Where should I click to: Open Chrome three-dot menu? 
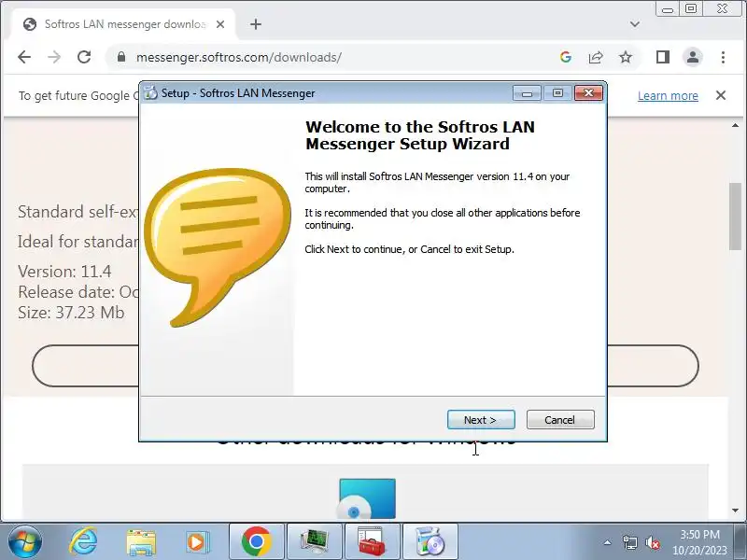pos(723,57)
